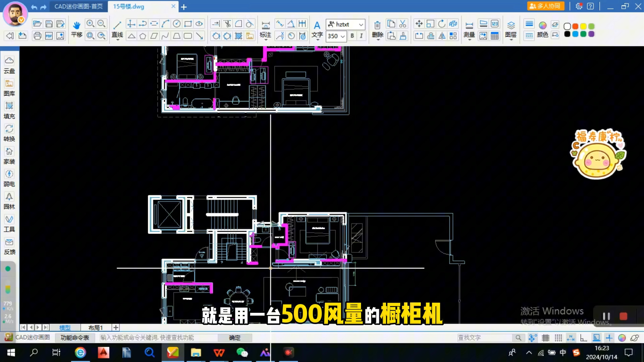Expand the arrow under 直线
The height and width of the screenshot is (362, 644).
(118, 40)
